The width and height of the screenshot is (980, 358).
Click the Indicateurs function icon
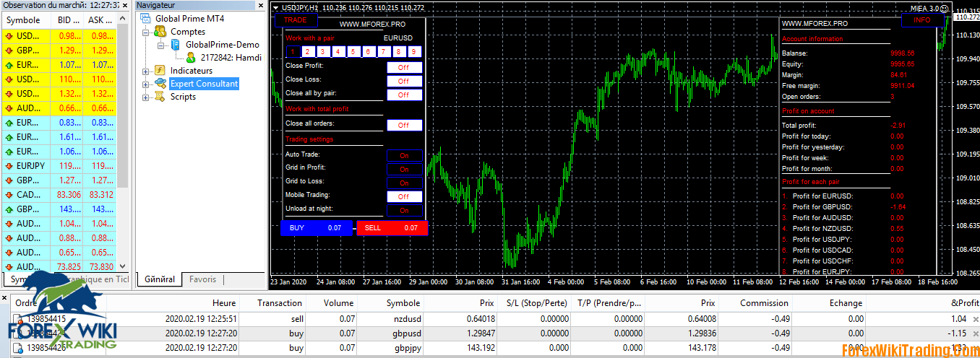(x=160, y=71)
